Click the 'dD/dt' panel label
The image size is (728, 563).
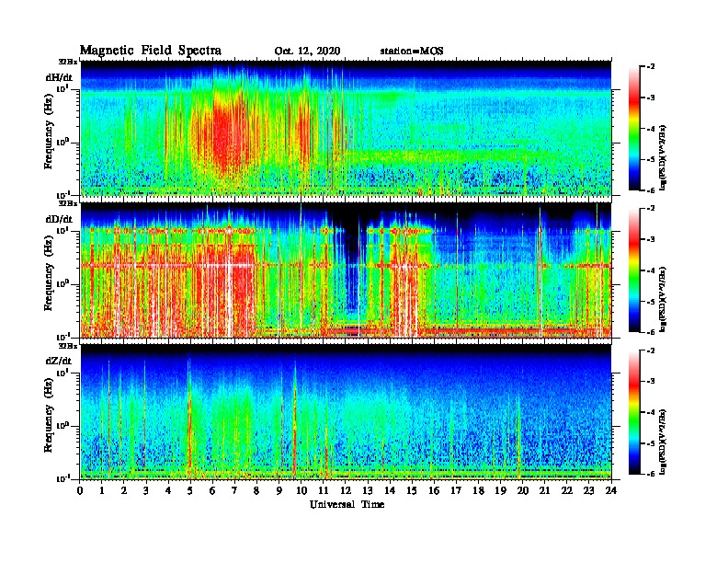pyautogui.click(x=59, y=219)
